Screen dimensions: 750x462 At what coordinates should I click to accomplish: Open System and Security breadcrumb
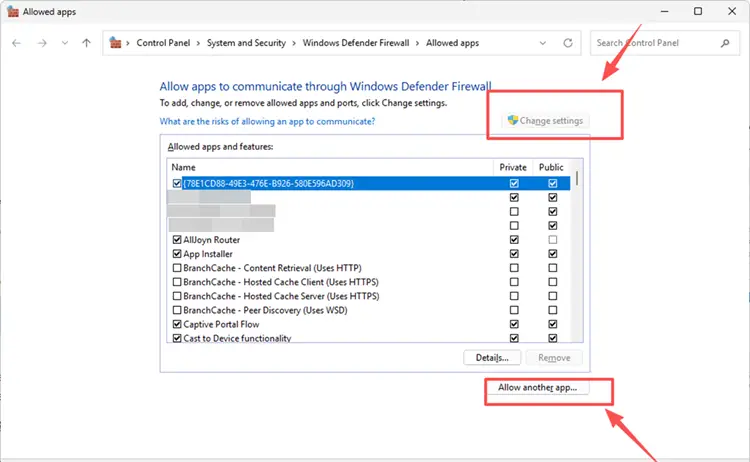246,43
